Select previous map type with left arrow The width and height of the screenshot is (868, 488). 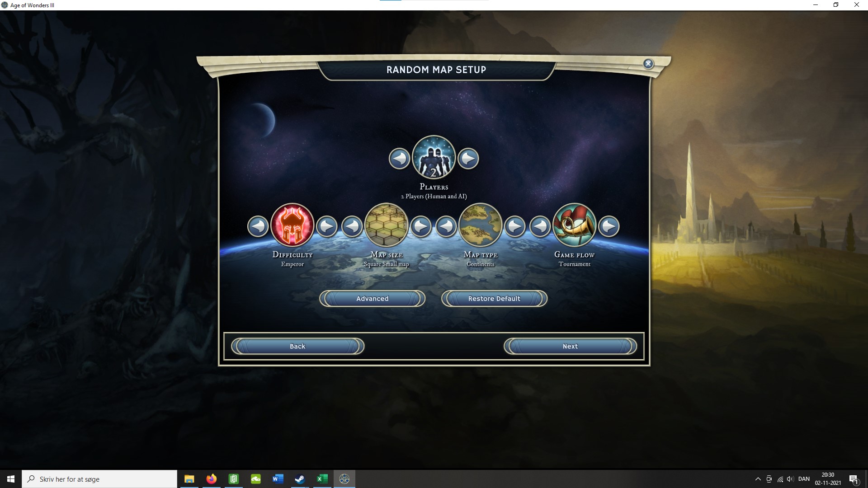[x=446, y=226]
